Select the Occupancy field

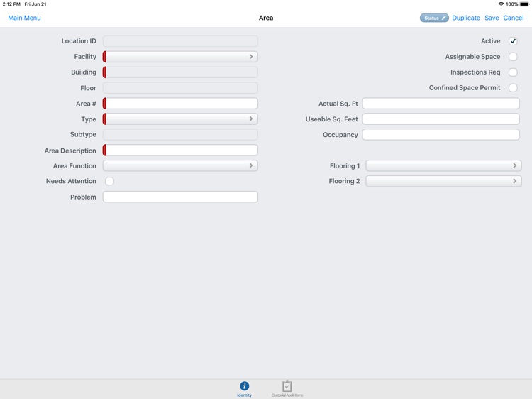click(x=440, y=135)
